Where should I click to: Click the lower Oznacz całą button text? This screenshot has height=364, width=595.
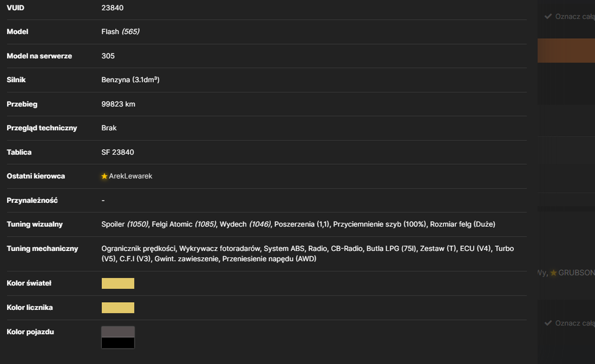pyautogui.click(x=575, y=323)
